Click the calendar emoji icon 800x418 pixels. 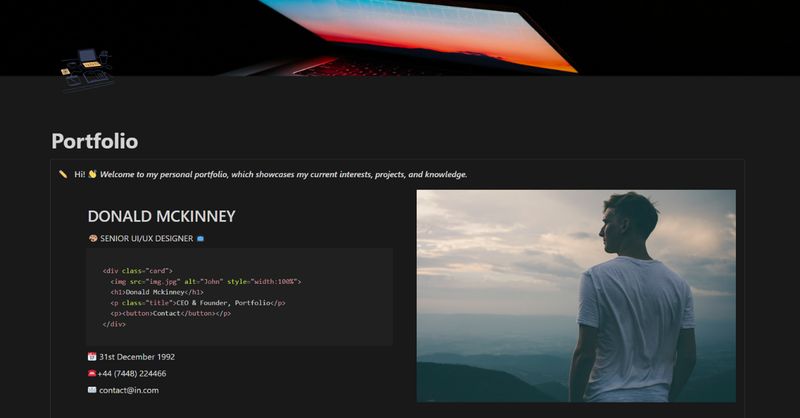(92, 356)
